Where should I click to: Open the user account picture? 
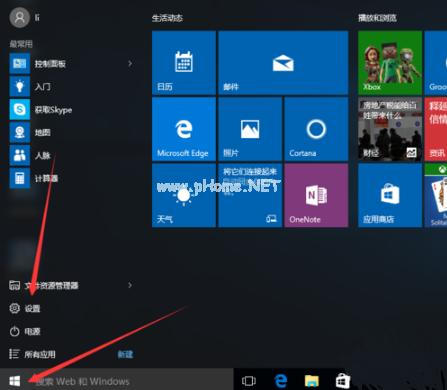pos(20,17)
